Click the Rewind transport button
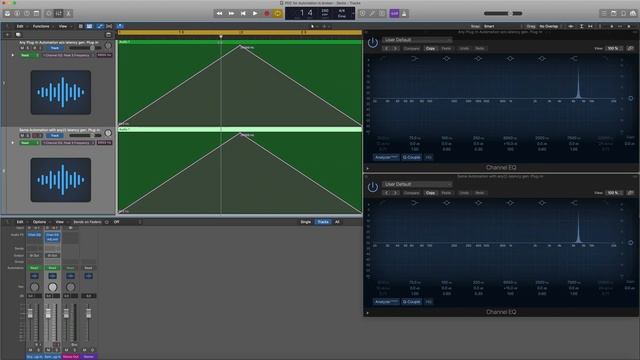 click(x=220, y=13)
